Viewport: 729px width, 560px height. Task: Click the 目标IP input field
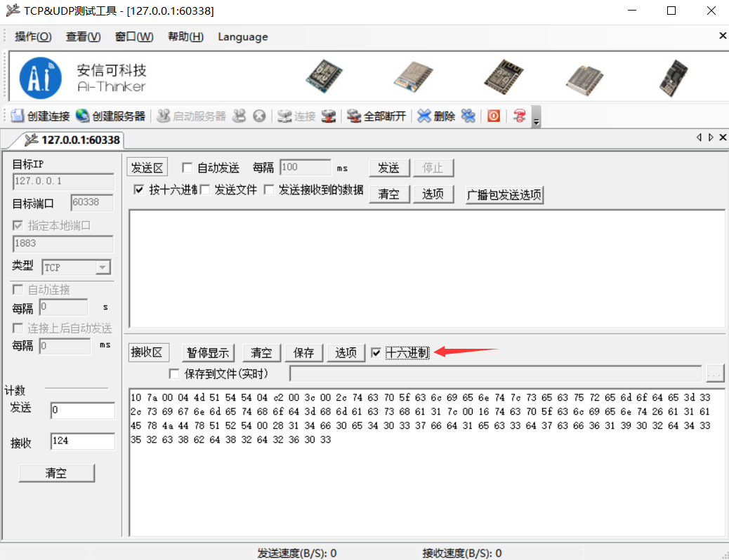[62, 180]
